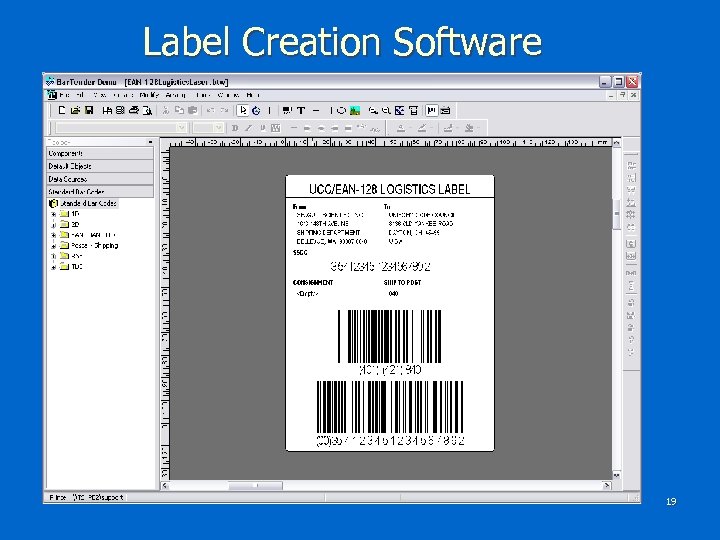Redo the action with the toolbar arrow
The image size is (720, 540).
[224, 110]
